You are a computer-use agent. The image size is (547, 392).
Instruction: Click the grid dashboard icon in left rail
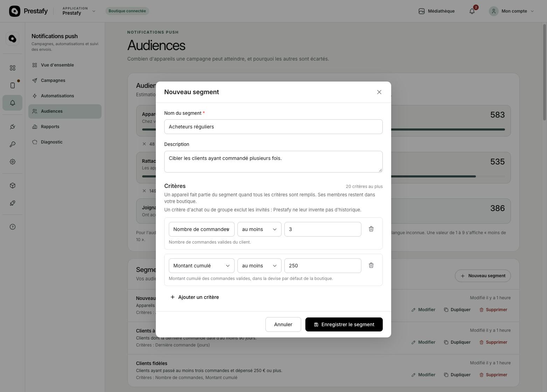pyautogui.click(x=13, y=68)
